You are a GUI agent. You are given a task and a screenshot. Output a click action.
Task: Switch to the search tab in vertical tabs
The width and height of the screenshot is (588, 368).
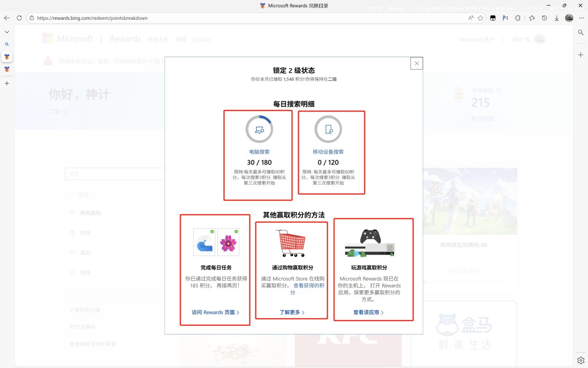pos(7,44)
